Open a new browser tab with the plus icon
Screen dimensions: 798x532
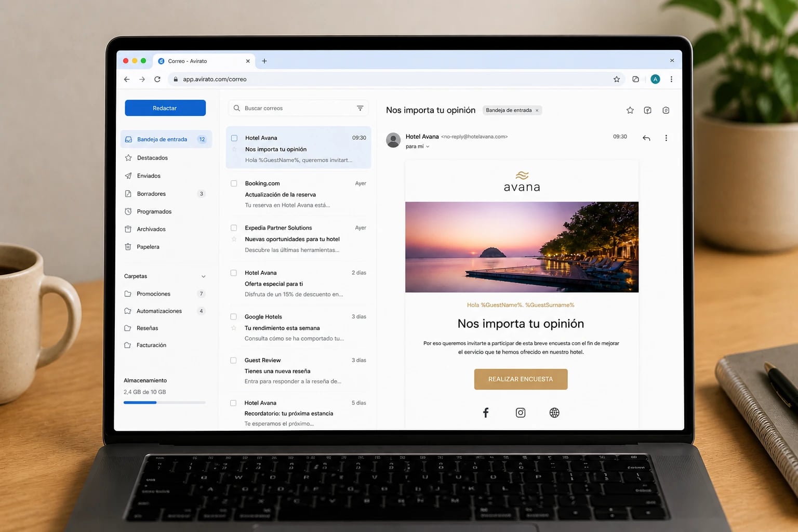(x=264, y=61)
